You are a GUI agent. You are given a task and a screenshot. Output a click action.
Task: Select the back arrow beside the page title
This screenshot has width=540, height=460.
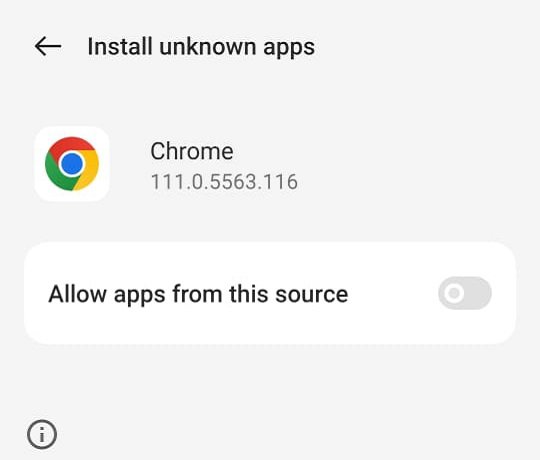(x=48, y=46)
